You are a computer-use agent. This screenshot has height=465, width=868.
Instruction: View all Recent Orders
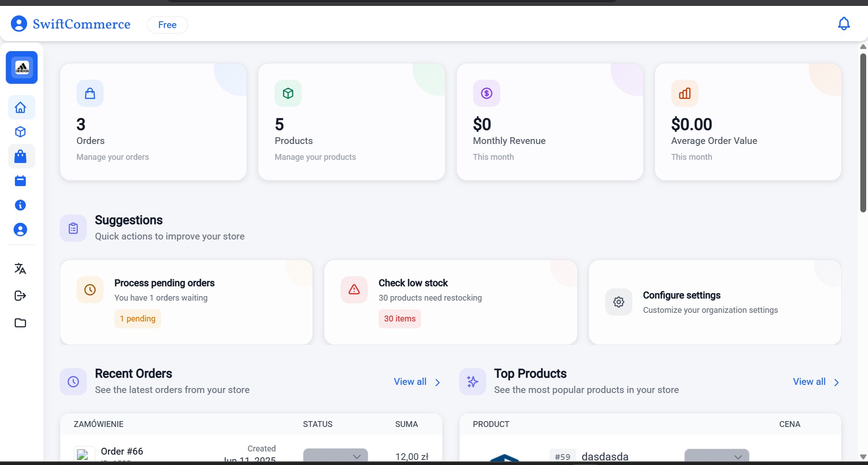417,382
